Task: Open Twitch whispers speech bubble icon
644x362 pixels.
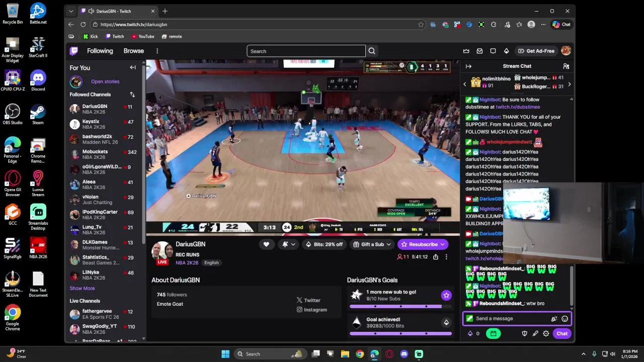Action: click(493, 51)
